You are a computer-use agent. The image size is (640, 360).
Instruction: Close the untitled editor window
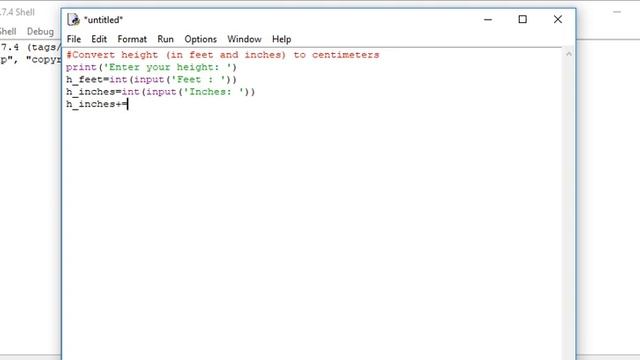[558, 19]
